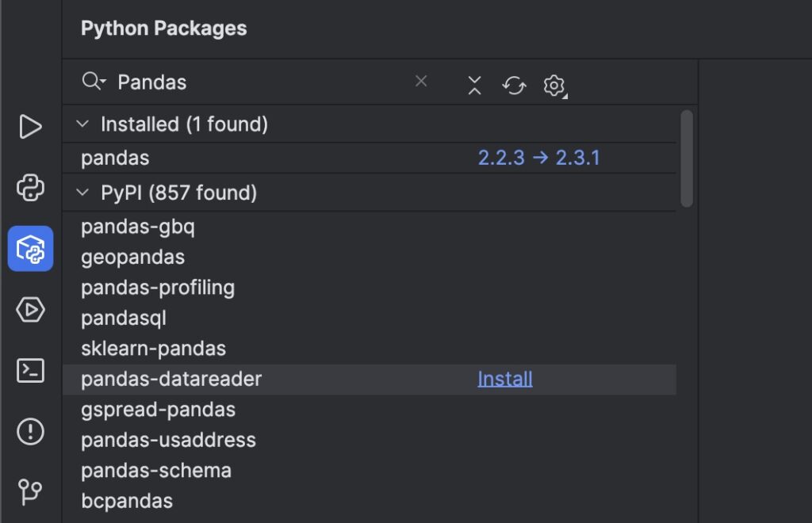Select the installed pandas package
Image resolution: width=812 pixels, height=523 pixels.
point(370,158)
